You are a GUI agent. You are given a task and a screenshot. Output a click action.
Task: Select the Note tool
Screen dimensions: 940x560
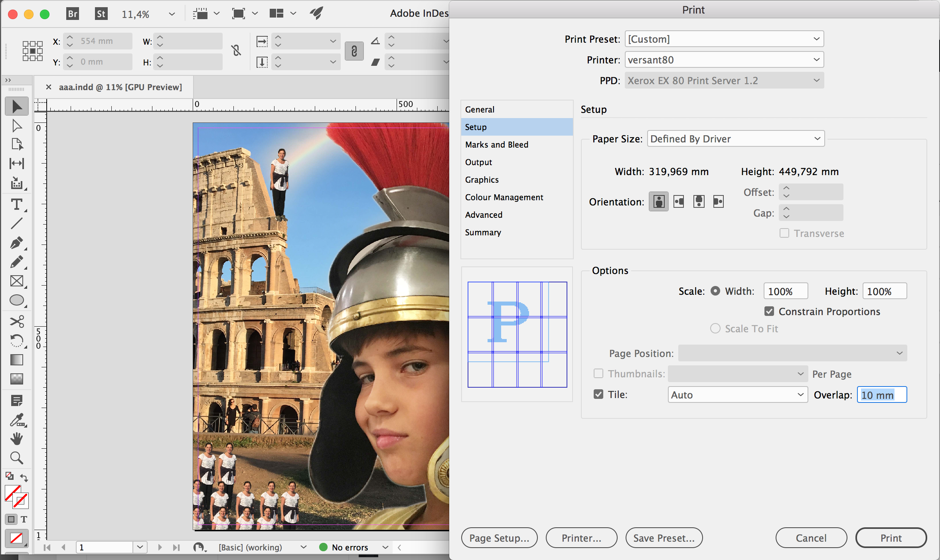tap(16, 400)
